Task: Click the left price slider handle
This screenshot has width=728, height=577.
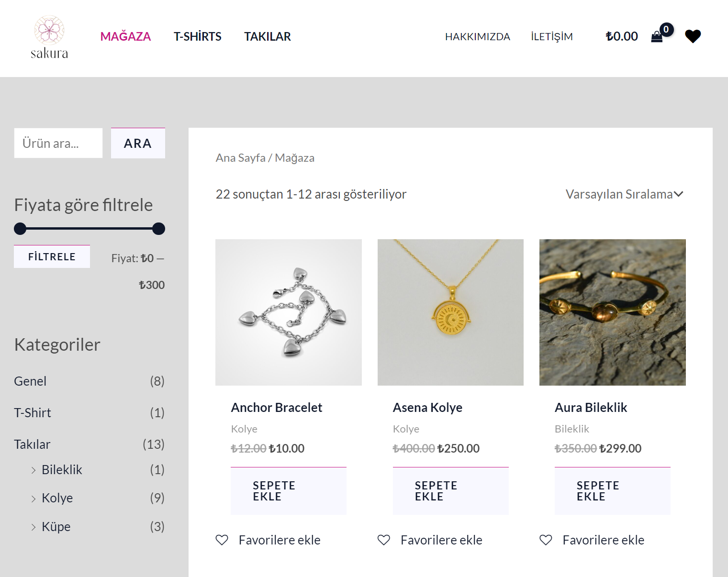Action: [x=20, y=229]
